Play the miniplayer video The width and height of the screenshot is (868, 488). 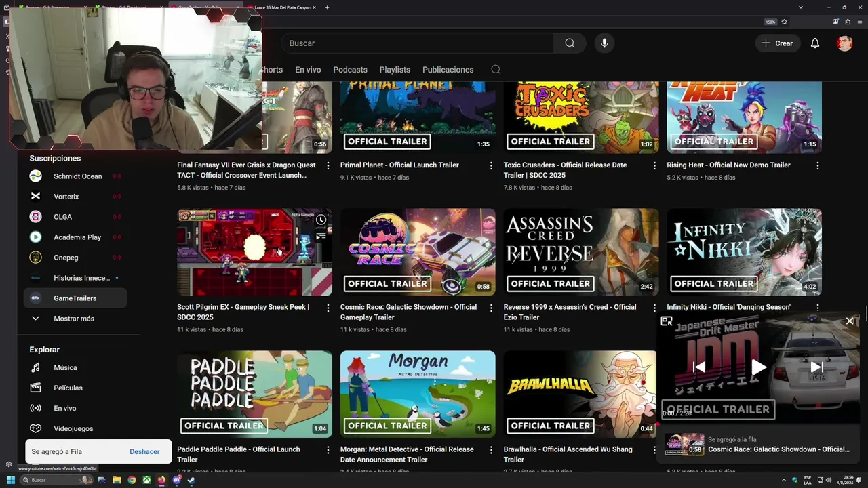click(759, 367)
